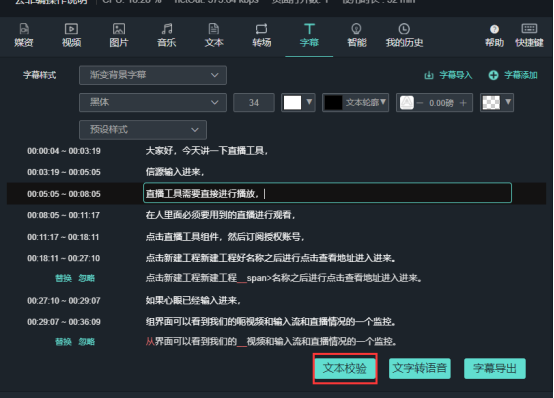Click timestamp 00:00:04 ~ 00:03:19
The width and height of the screenshot is (554, 398).
tap(64, 151)
